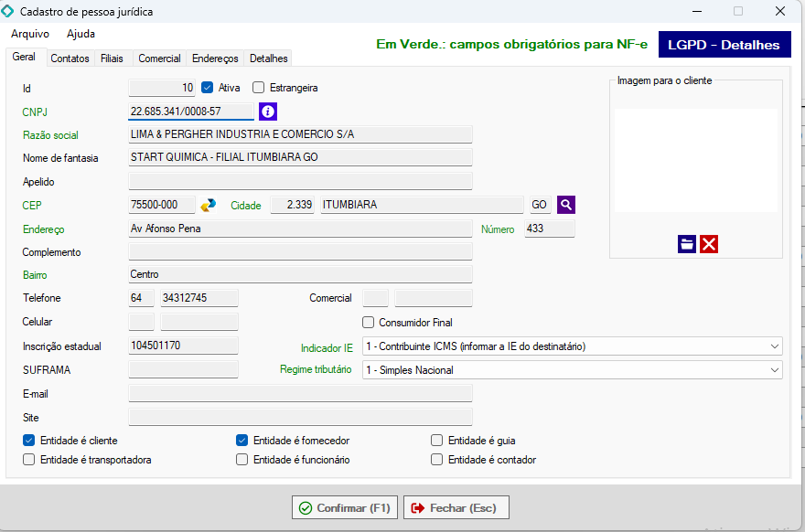The image size is (805, 532).
Task: Uncheck the Ativa checkbox
Action: tap(207, 88)
